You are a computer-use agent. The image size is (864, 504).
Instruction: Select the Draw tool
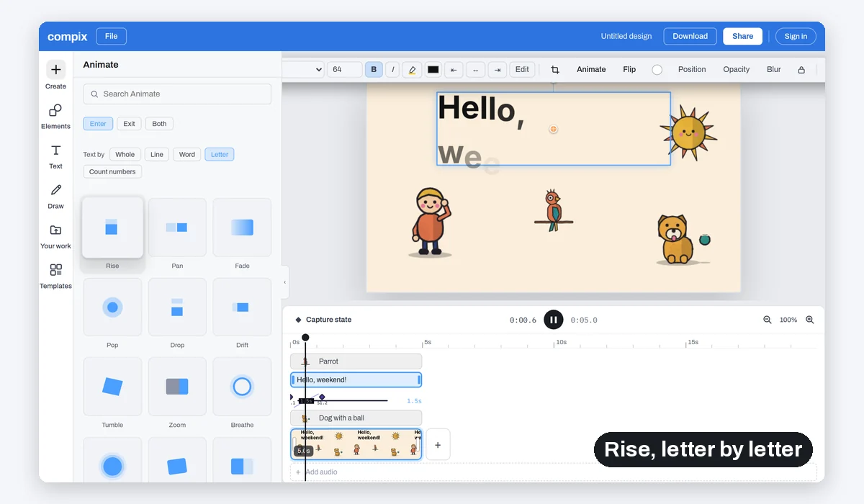[x=55, y=195]
